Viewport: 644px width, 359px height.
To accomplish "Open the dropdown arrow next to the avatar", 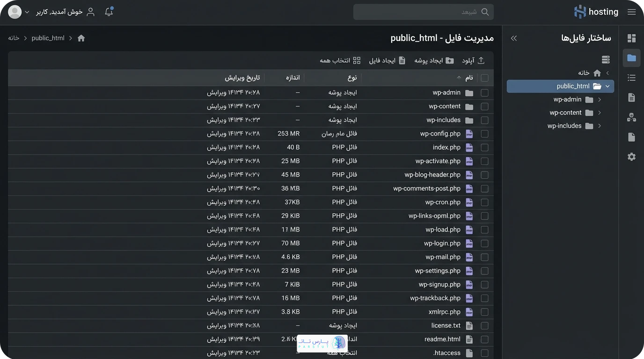I will pos(27,12).
